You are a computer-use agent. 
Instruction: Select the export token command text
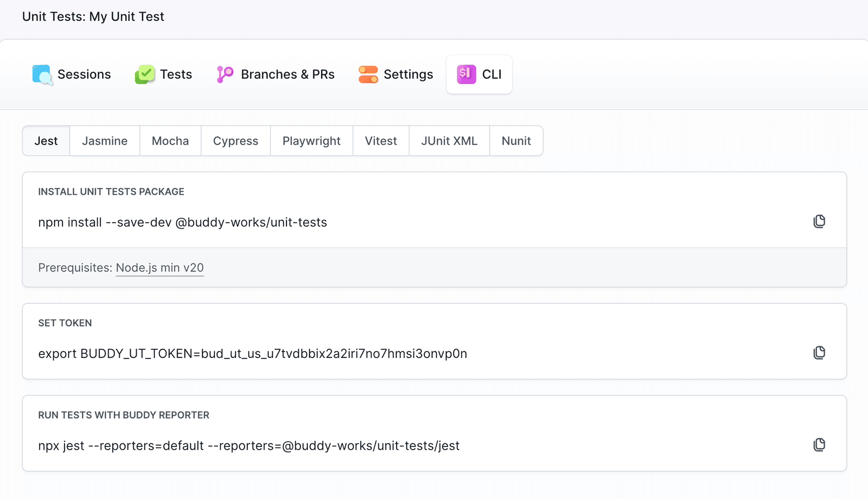click(252, 353)
